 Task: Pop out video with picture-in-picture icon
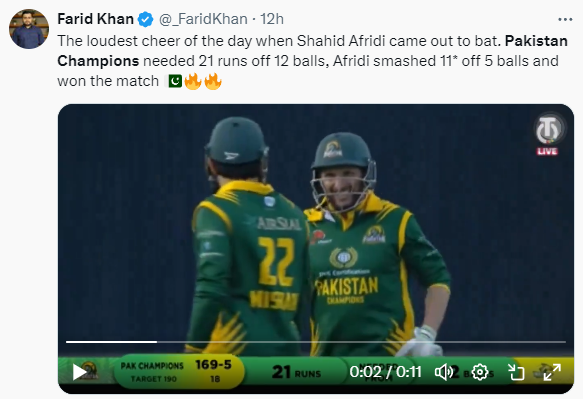click(516, 372)
